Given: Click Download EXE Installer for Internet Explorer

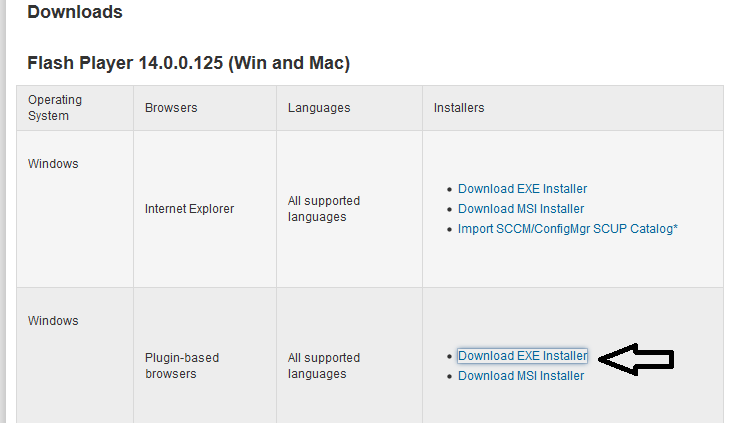Looking at the screenshot, I should pos(522,189).
